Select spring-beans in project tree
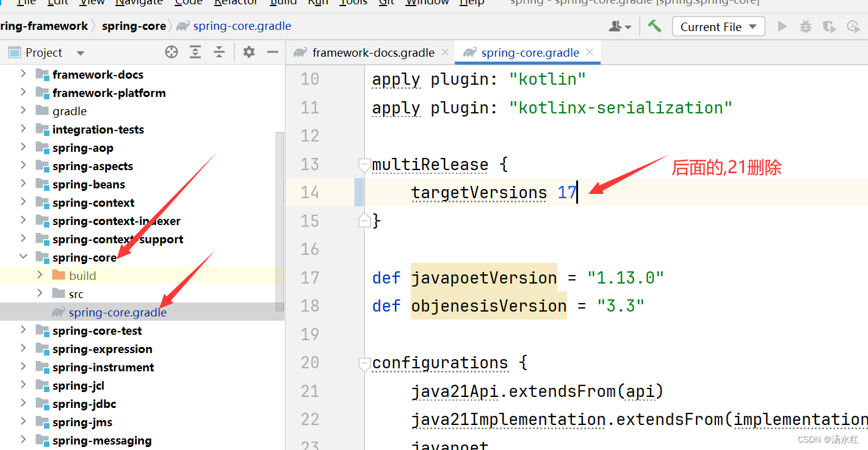The width and height of the screenshot is (868, 450). click(x=89, y=184)
